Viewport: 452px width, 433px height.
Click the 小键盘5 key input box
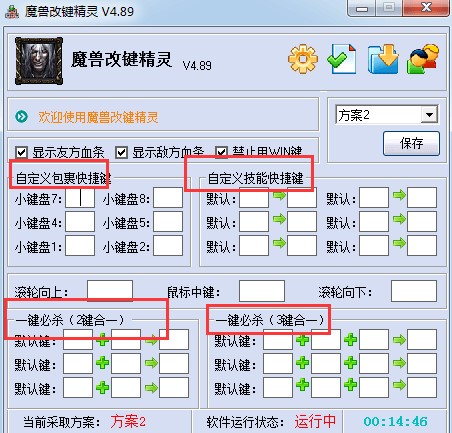tap(168, 222)
